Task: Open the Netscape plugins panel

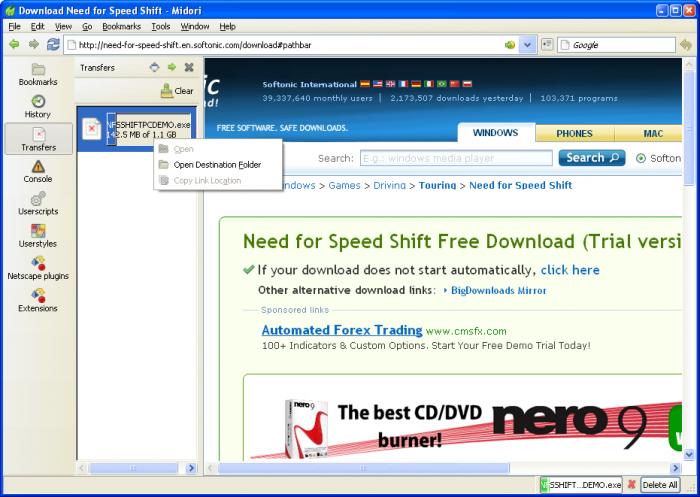Action: (x=38, y=268)
